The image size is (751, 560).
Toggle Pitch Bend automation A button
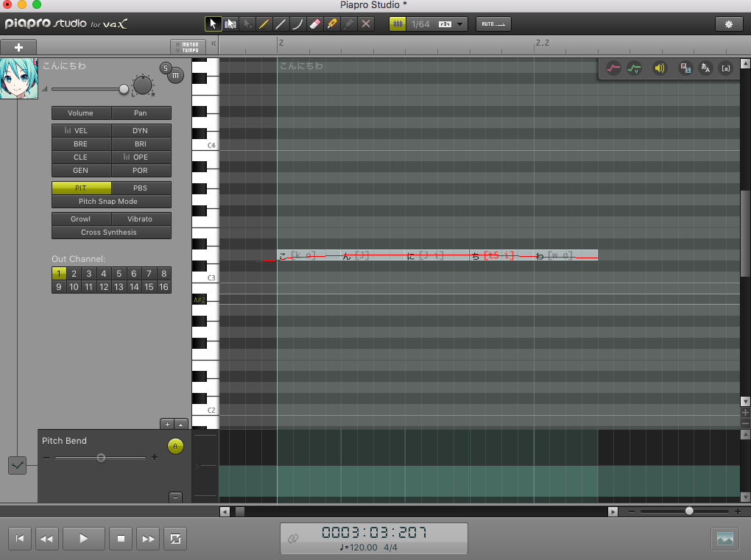[175, 447]
